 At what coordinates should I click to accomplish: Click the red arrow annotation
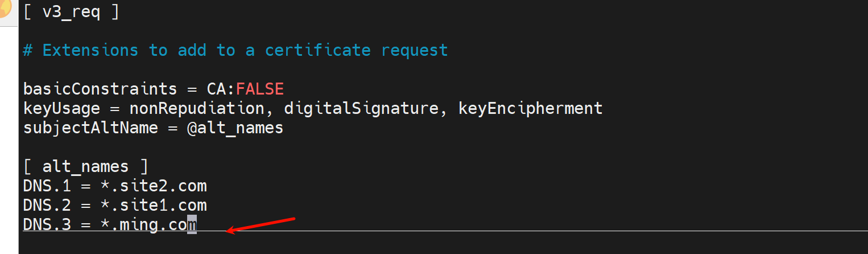tap(261, 224)
